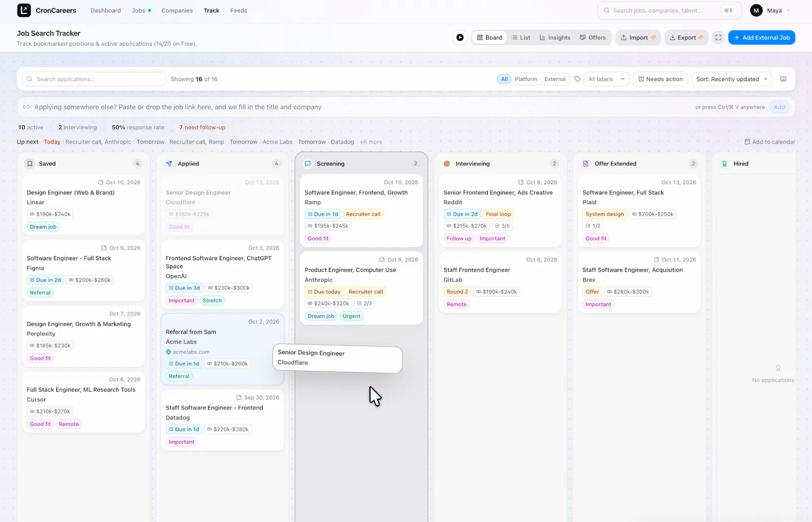Open the All labels dropdown

coord(606,79)
